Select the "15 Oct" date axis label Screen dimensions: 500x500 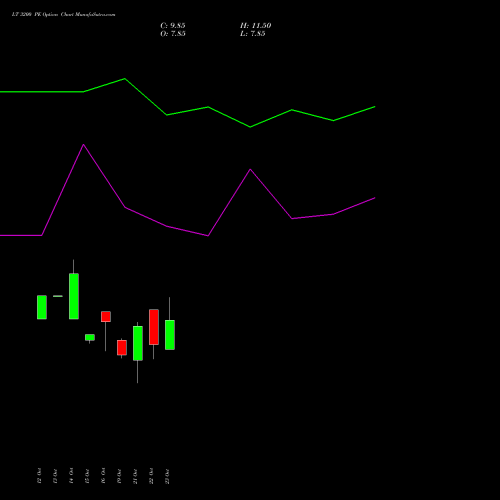coord(87,476)
